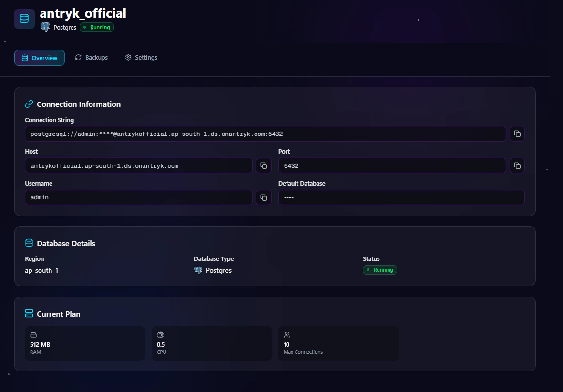
Task: Open the Overview tab
Action: [40, 58]
